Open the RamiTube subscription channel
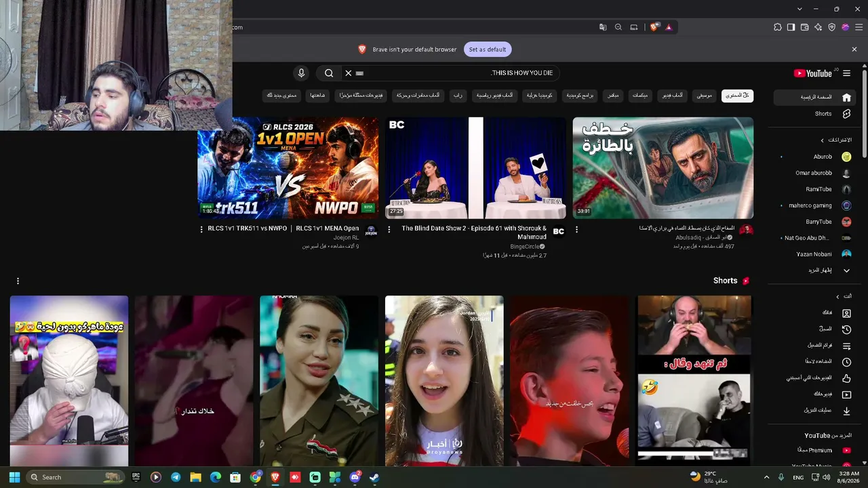Screen dimensions: 868x488 [x=815, y=189]
